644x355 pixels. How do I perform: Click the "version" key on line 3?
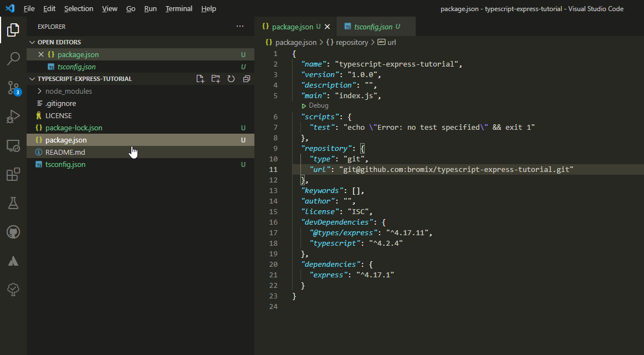tap(320, 75)
